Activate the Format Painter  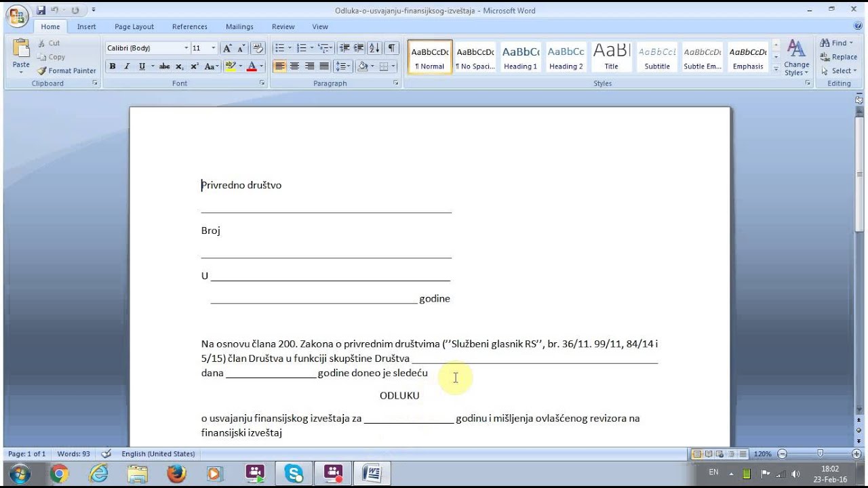coord(66,70)
